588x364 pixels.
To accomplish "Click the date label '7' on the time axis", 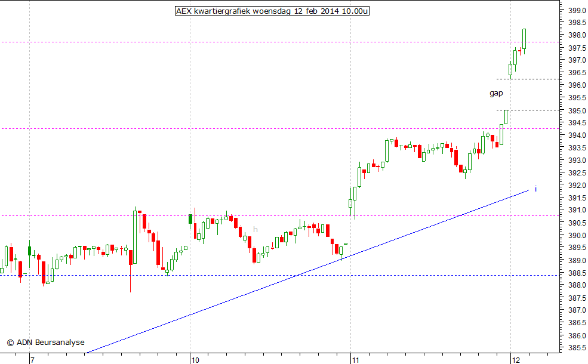I will click(x=33, y=360).
